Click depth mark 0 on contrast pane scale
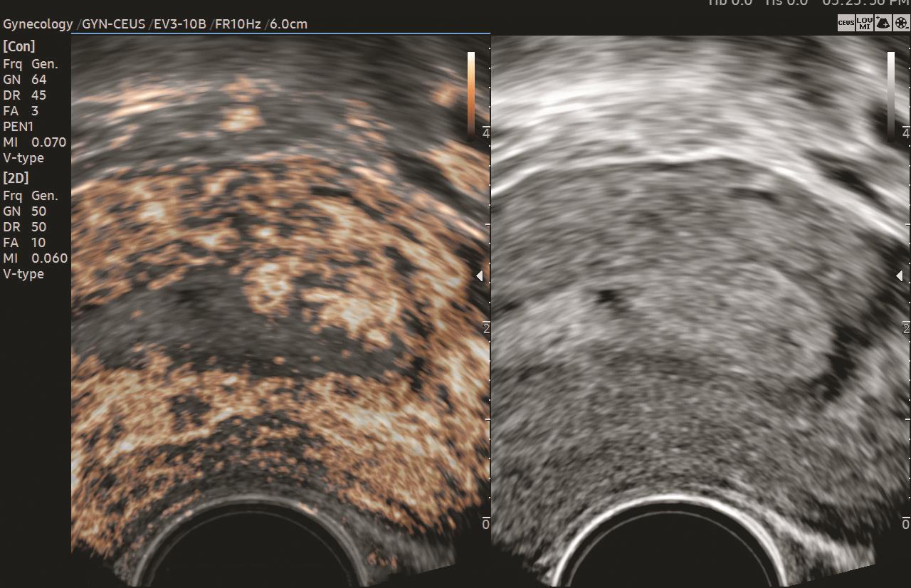This screenshot has width=911, height=588. (x=487, y=524)
